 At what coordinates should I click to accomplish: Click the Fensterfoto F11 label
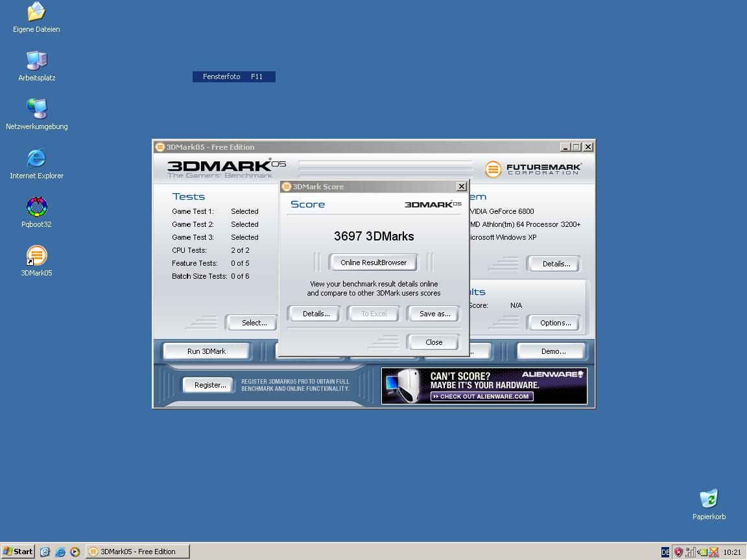[x=234, y=76]
